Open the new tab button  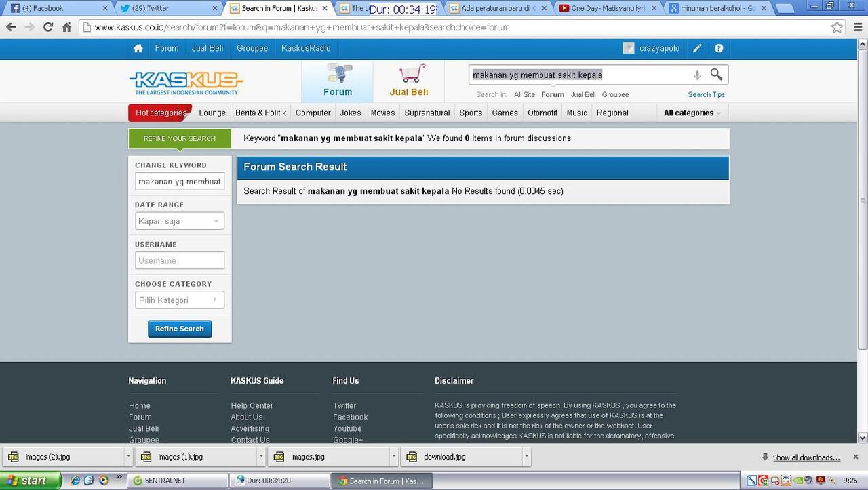(785, 9)
